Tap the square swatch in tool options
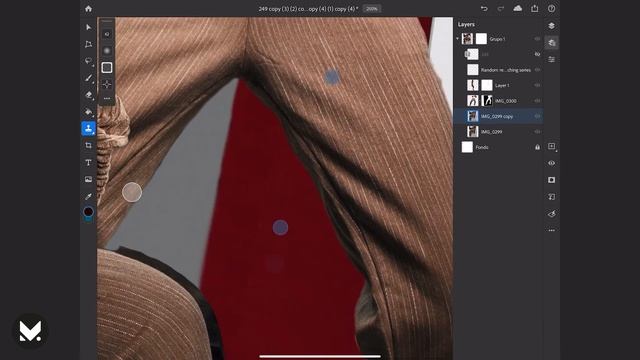The image size is (640, 360). (107, 67)
